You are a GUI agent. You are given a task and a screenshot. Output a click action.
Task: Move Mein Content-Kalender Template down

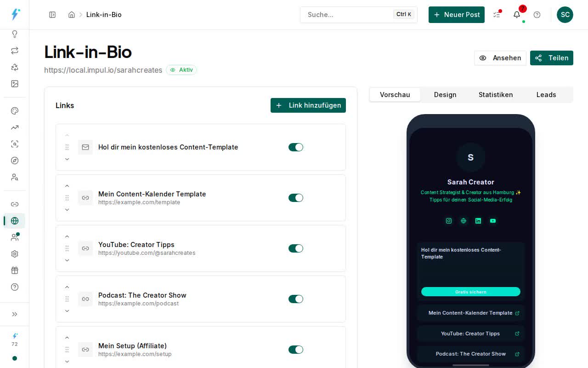(x=67, y=210)
